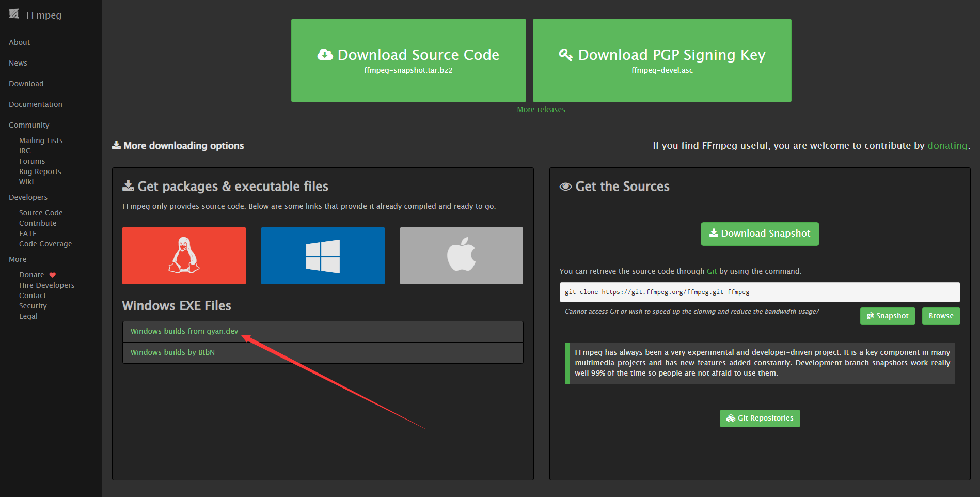
Task: Open the IRC link
Action: 25,151
